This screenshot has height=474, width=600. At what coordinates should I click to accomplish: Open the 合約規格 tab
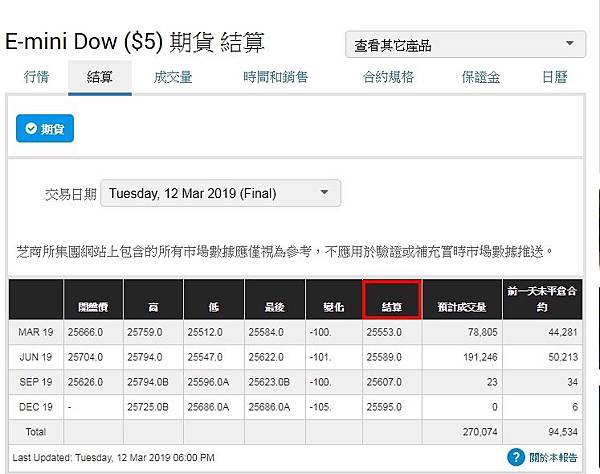[388, 77]
